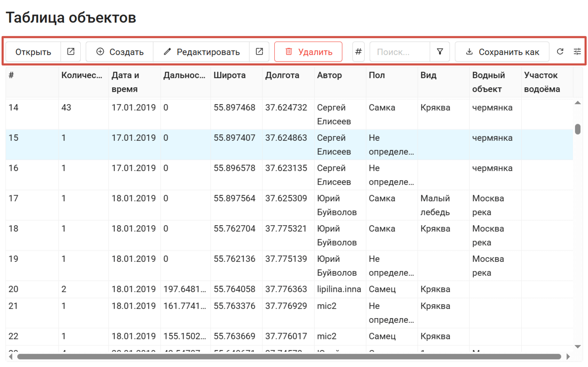
Task: Delete selection with Удалить button
Action: [x=308, y=52]
